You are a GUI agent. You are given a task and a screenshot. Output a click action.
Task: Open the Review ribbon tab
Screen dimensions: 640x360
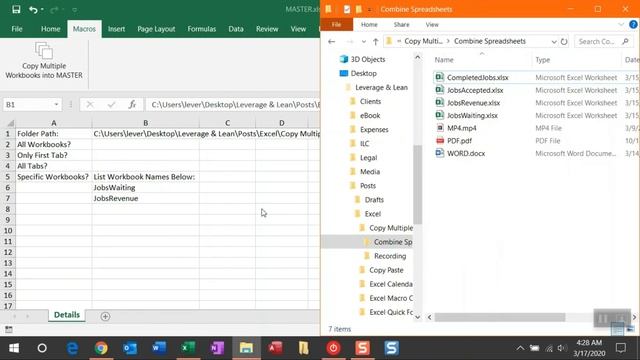tap(267, 29)
